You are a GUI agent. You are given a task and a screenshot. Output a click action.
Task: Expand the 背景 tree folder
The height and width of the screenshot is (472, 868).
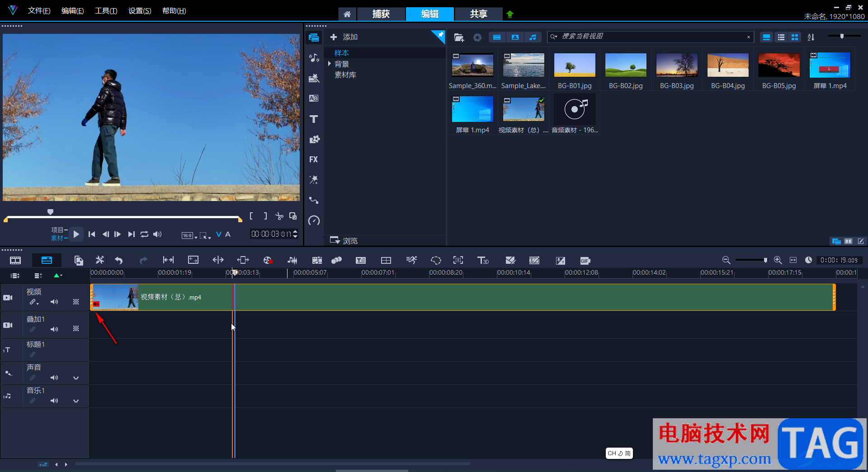tap(330, 64)
